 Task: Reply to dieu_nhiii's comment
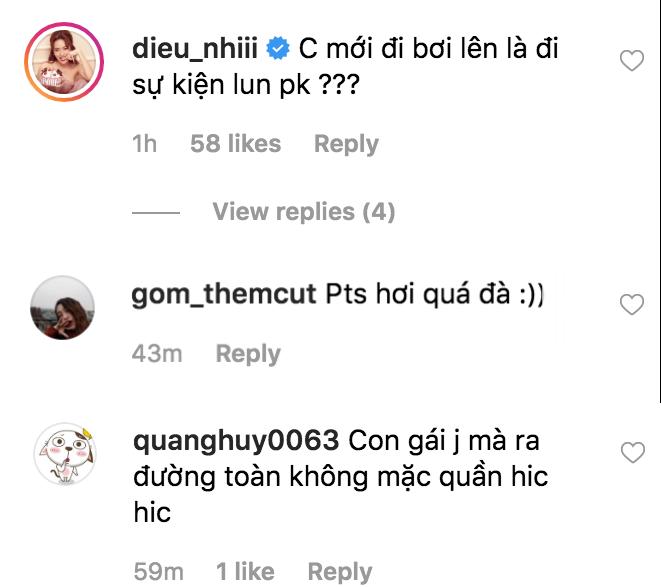point(346,144)
